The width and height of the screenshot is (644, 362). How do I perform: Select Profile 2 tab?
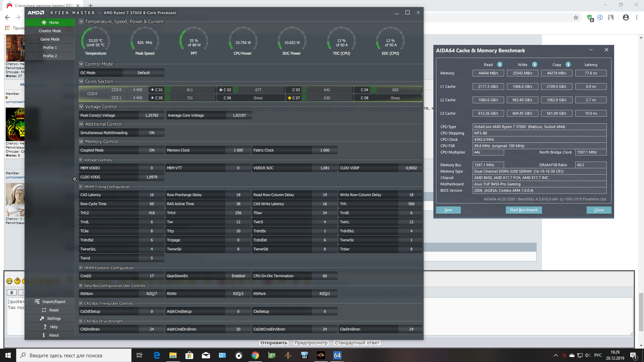pos(50,56)
